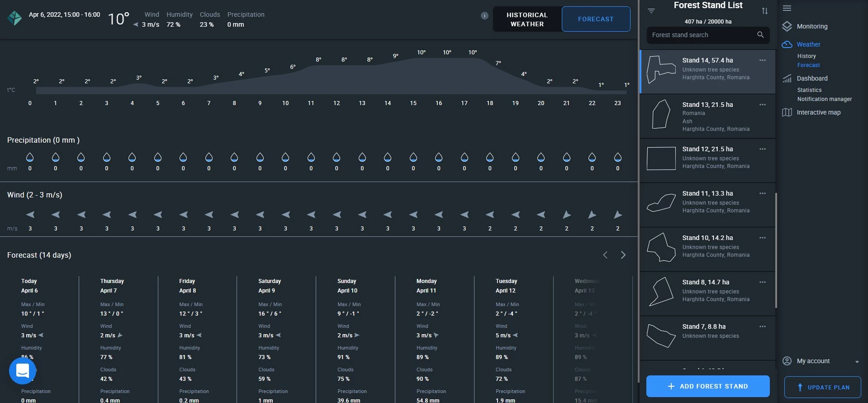Viewport: 868px width, 403px height.
Task: Open the options menu for Stand 14
Action: (x=763, y=60)
